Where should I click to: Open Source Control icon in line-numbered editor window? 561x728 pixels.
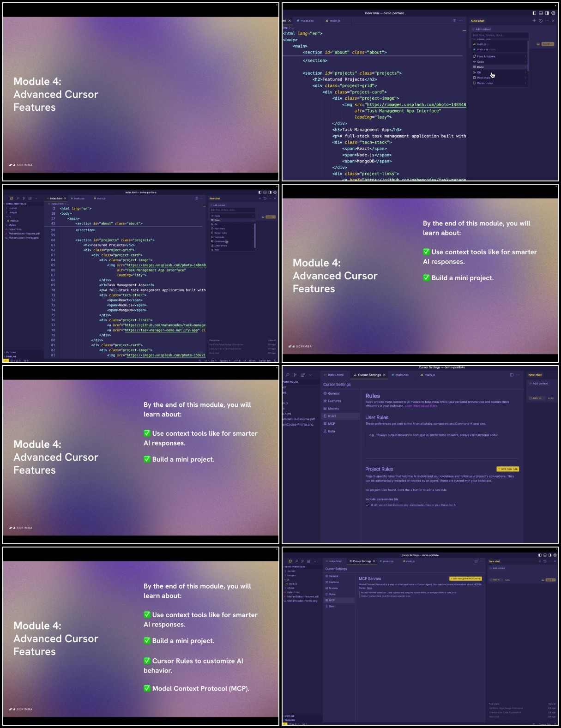tap(24, 199)
